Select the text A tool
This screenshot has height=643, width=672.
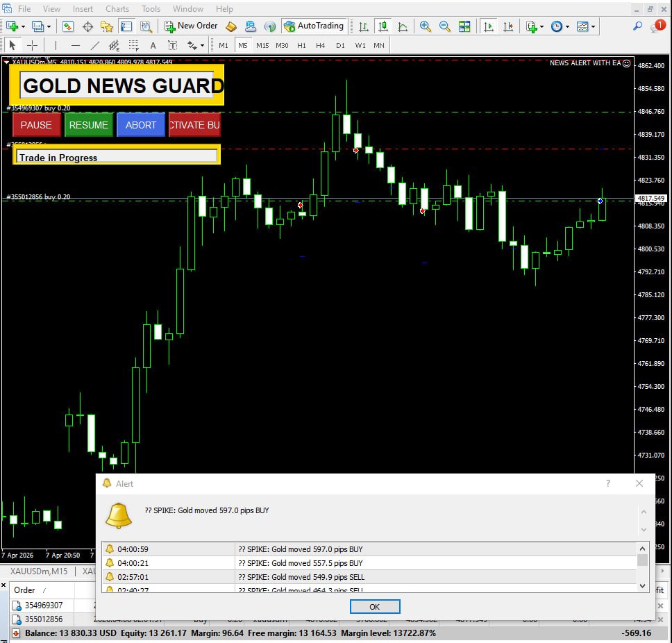point(153,45)
